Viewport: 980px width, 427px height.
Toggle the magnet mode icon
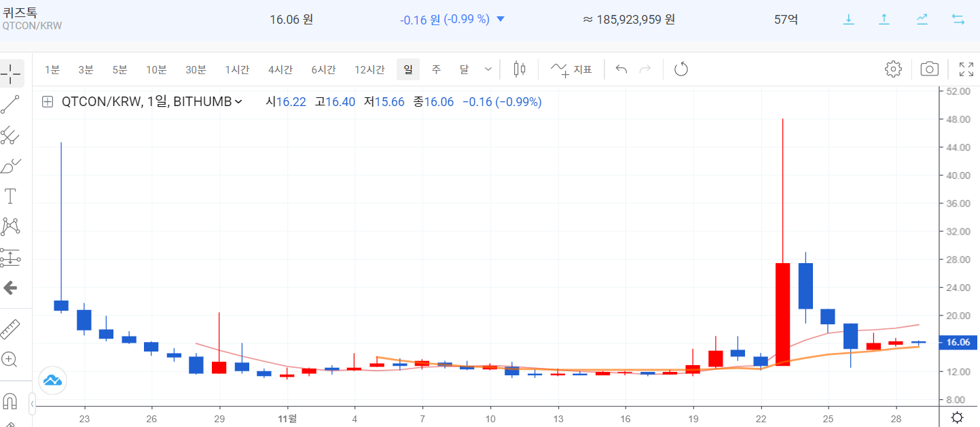click(x=10, y=400)
